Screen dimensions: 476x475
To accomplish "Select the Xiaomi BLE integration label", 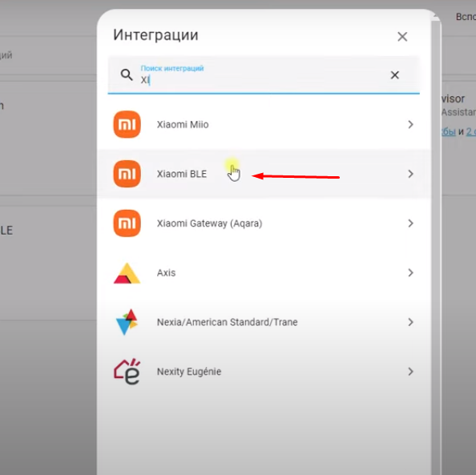I will coord(182,174).
